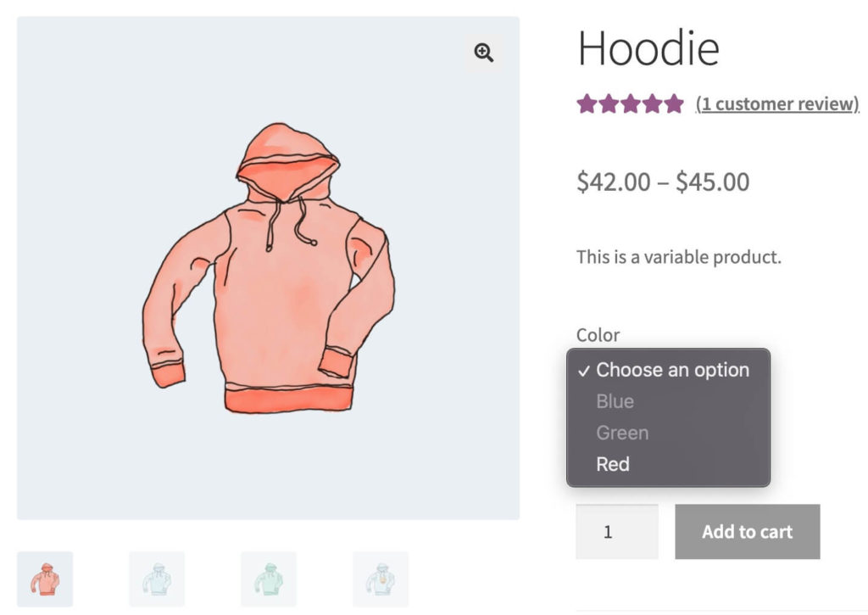Image resolution: width=868 pixels, height=615 pixels.
Task: Open the 1 customer review link
Action: [777, 103]
